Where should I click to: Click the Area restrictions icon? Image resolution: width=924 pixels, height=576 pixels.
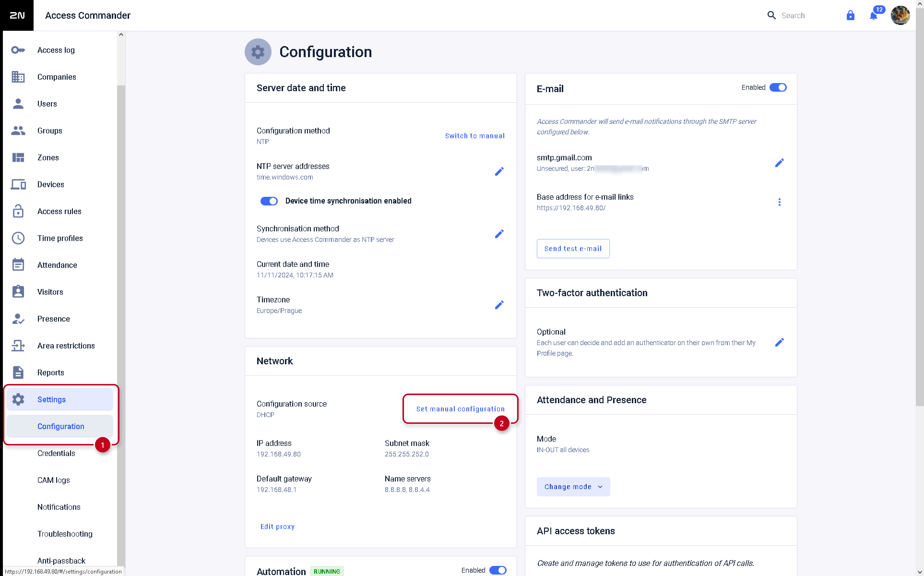[18, 346]
